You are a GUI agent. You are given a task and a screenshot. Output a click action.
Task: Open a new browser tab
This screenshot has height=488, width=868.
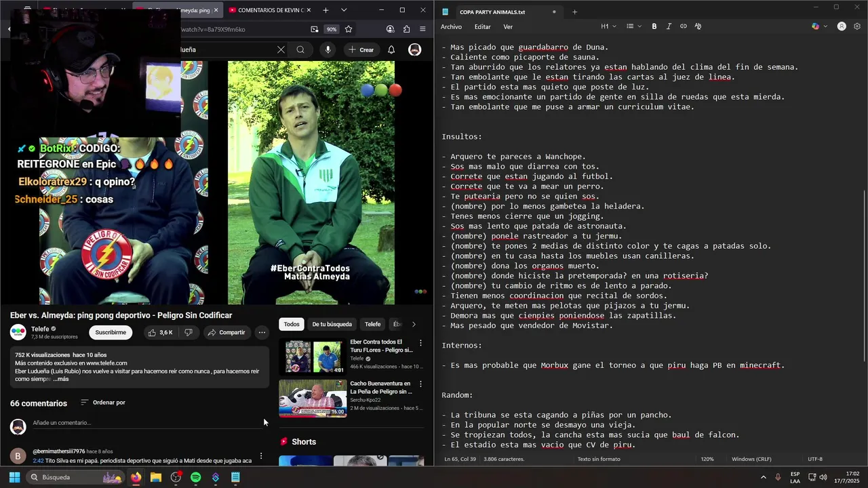[x=325, y=10]
